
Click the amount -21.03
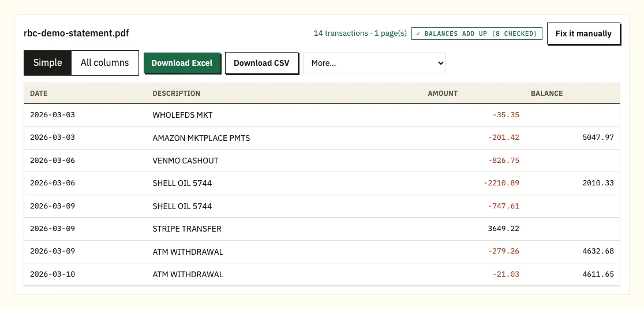pyautogui.click(x=506, y=274)
